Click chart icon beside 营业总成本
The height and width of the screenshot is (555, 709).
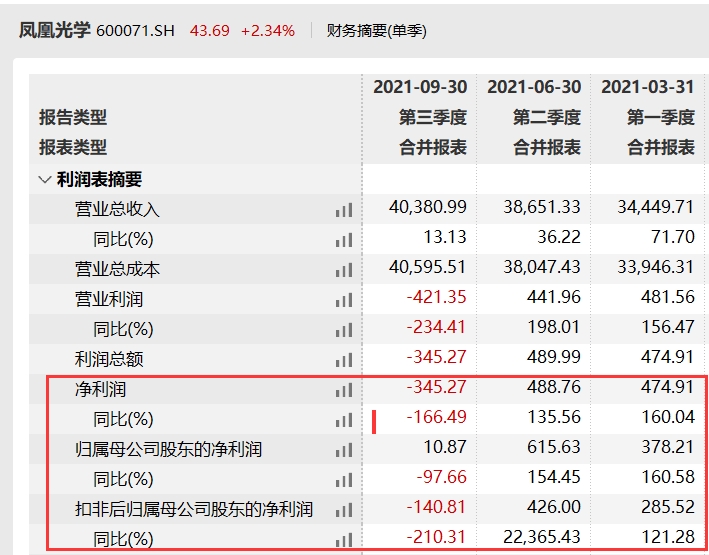[x=344, y=270]
